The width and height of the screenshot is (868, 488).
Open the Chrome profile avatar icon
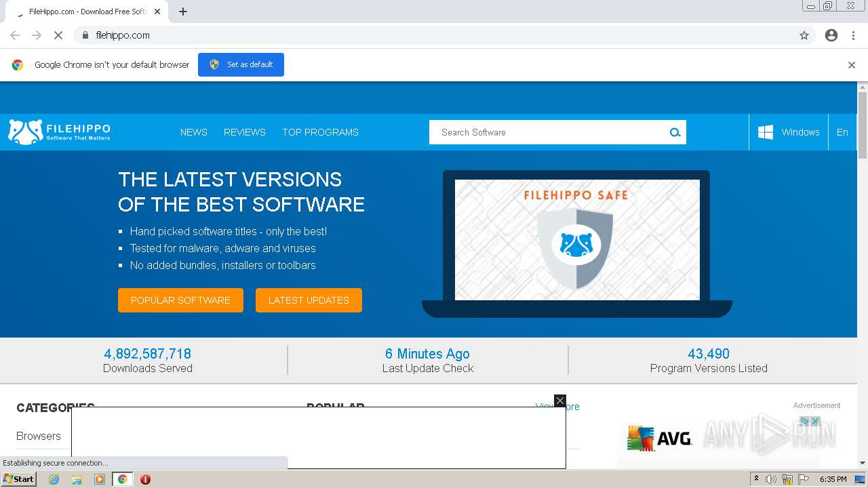[831, 35]
